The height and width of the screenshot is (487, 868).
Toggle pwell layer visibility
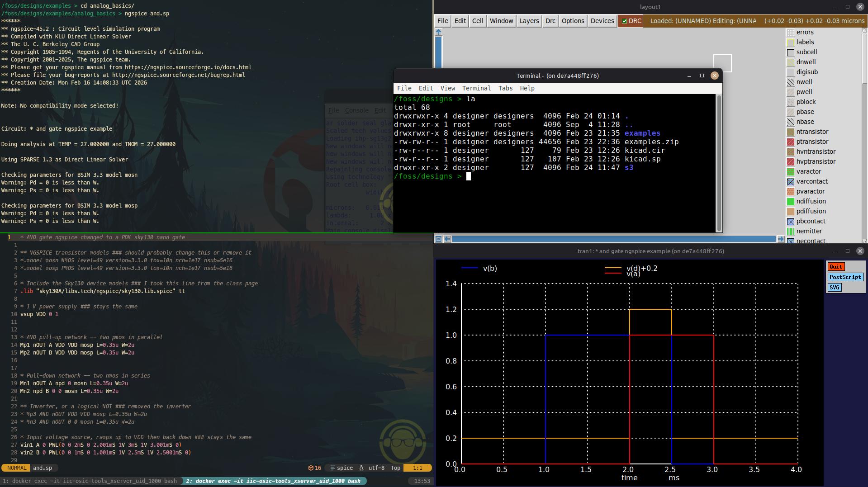point(791,92)
